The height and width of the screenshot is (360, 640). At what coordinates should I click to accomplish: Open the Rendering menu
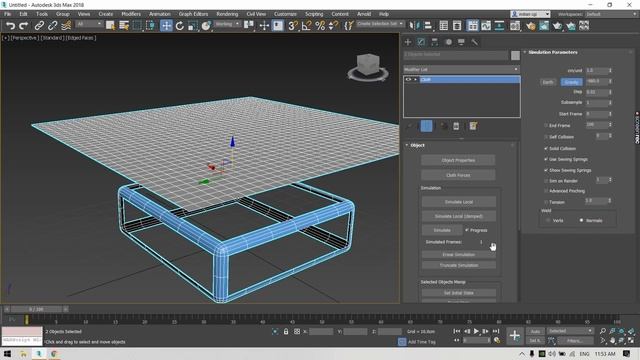227,14
